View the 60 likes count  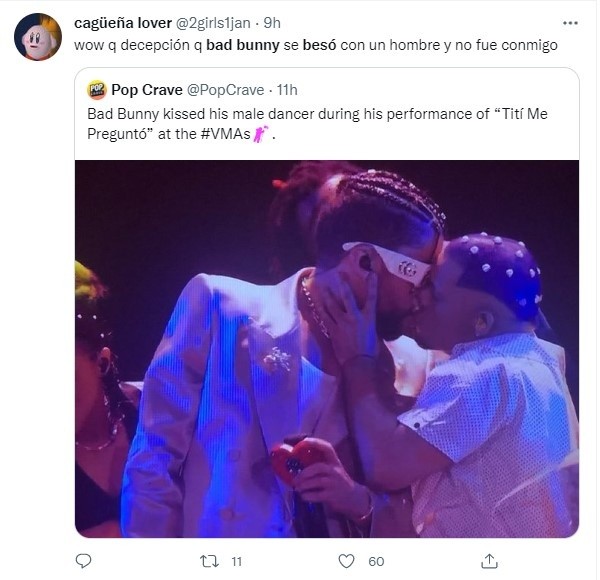click(376, 561)
